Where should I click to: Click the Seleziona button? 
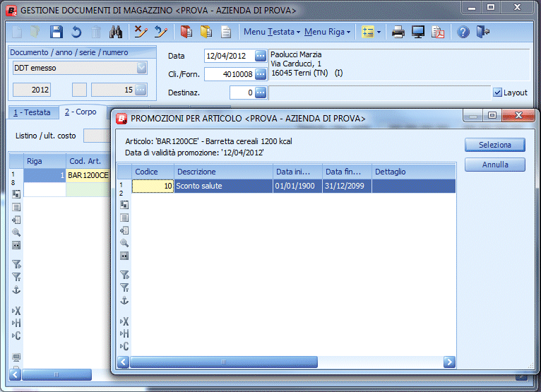click(495, 145)
